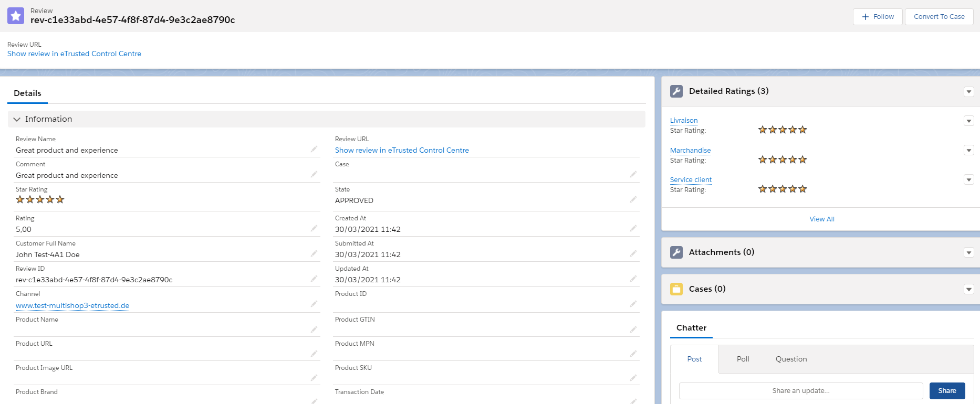Open the Cases panel dropdown arrow

[968, 290]
